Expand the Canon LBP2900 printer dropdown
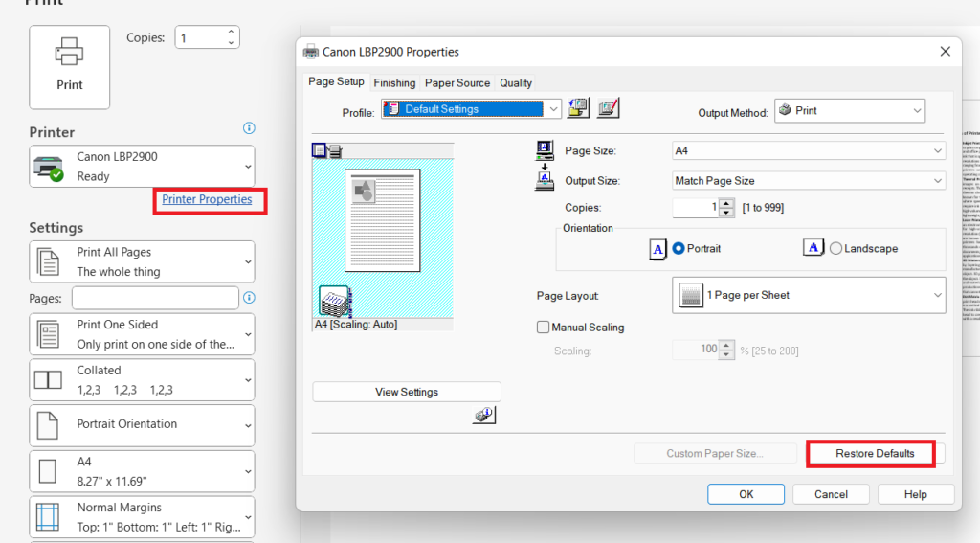This screenshot has width=980, height=543. click(x=142, y=167)
